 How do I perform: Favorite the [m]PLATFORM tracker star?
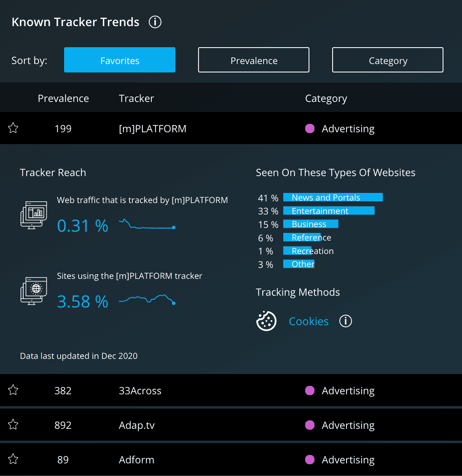(x=13, y=128)
